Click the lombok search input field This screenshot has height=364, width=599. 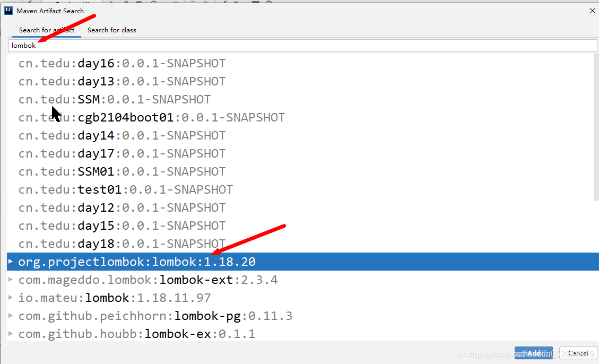(x=302, y=46)
